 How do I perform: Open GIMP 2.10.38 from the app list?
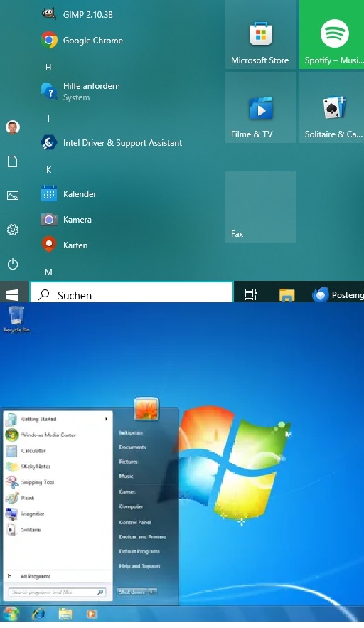coord(77,14)
